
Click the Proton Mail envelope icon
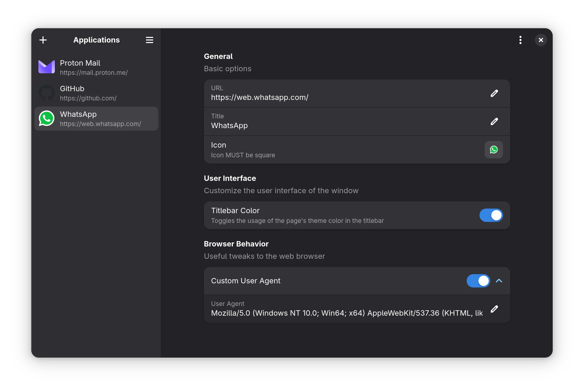(x=47, y=67)
